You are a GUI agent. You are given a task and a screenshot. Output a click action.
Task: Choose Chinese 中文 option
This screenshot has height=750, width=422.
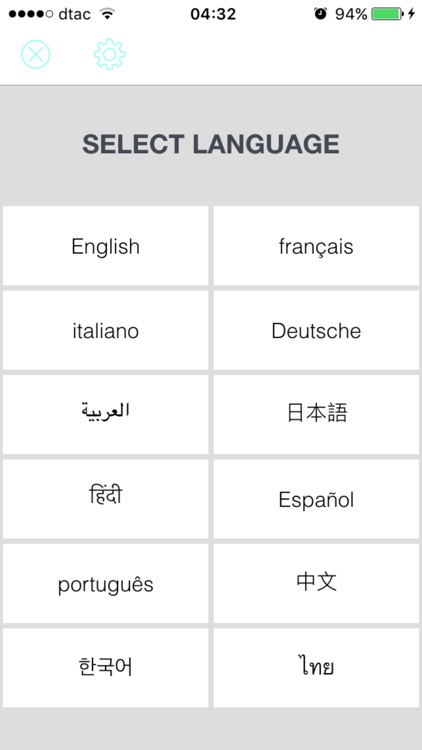coord(316,583)
